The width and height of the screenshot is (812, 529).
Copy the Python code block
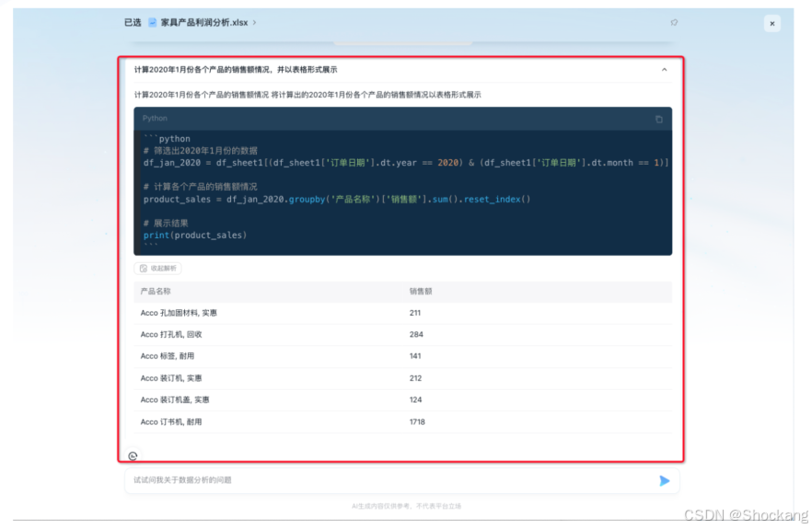click(x=659, y=119)
